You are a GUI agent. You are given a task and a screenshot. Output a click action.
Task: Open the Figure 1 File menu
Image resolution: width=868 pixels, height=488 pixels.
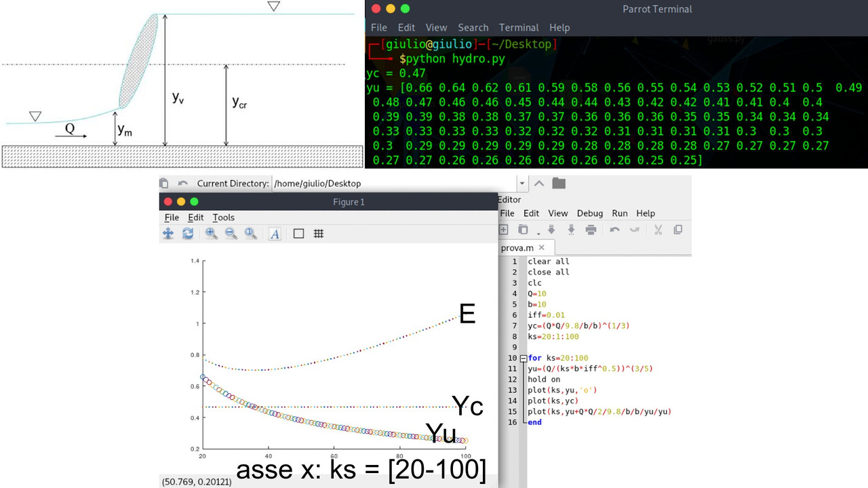pyautogui.click(x=172, y=217)
